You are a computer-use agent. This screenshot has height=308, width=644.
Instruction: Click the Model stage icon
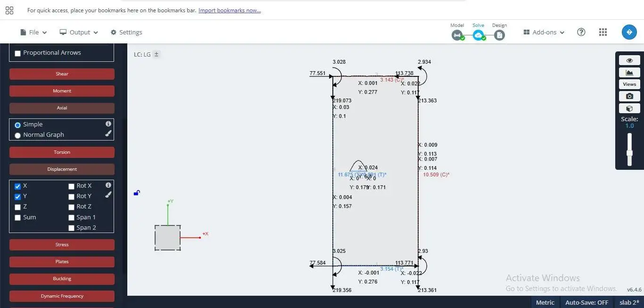click(457, 35)
